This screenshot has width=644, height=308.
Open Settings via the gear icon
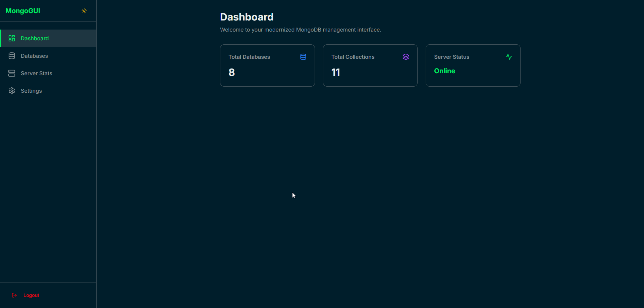(12, 91)
